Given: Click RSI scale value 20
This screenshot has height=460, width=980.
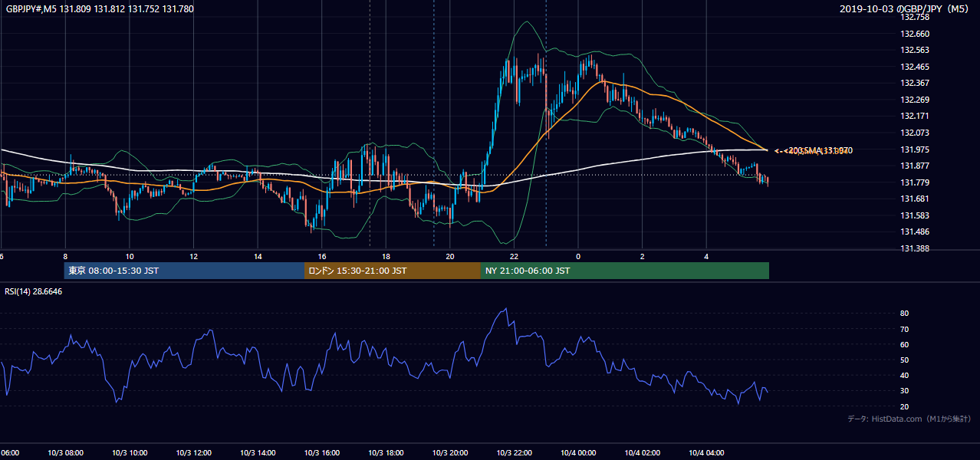Looking at the screenshot, I should pyautogui.click(x=904, y=406).
